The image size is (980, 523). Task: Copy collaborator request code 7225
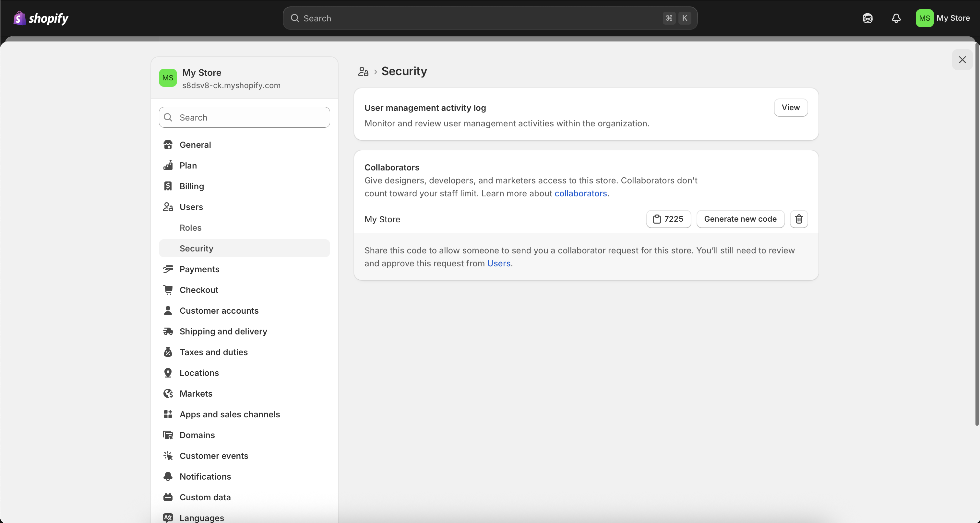point(668,219)
